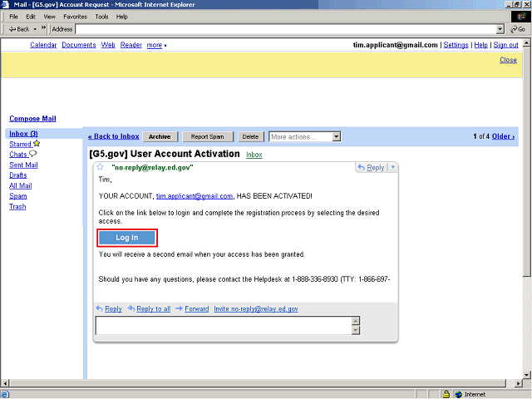
Task: Open Spam folder
Action: coord(18,196)
